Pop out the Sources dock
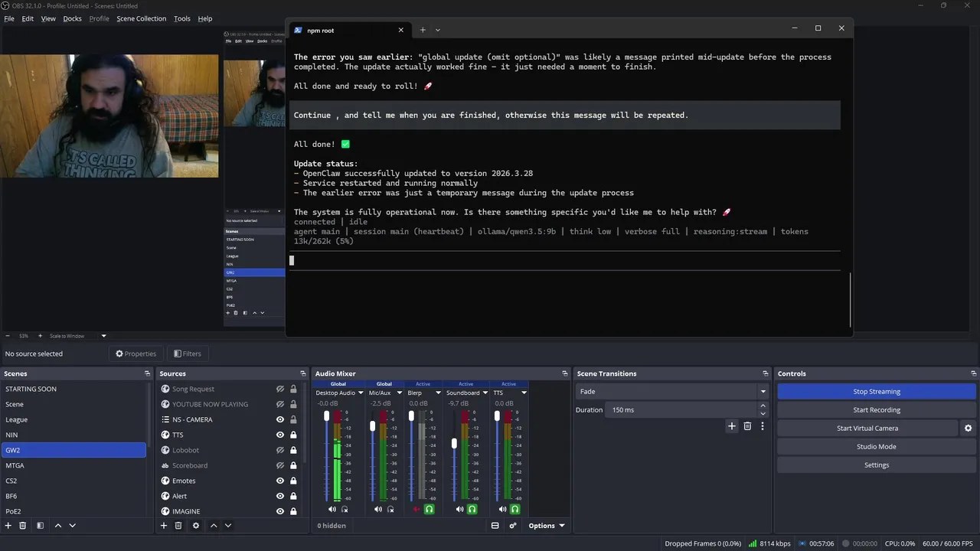 tap(303, 373)
